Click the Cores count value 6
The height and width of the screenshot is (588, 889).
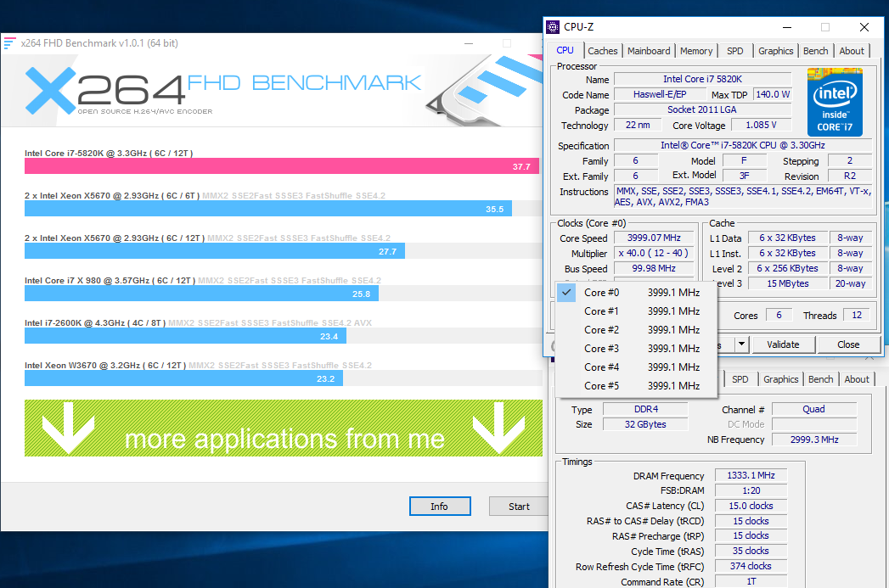(779, 316)
